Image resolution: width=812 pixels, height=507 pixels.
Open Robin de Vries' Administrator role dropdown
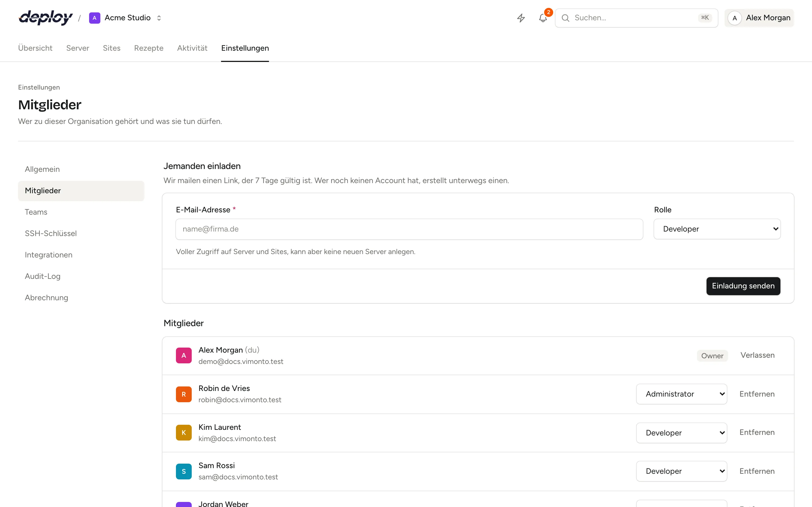(x=681, y=394)
